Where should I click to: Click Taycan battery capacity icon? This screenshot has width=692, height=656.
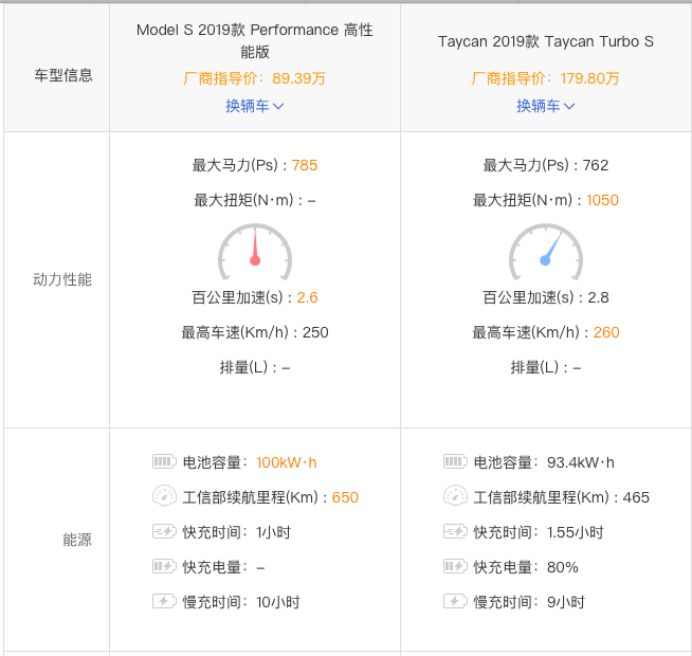455,462
